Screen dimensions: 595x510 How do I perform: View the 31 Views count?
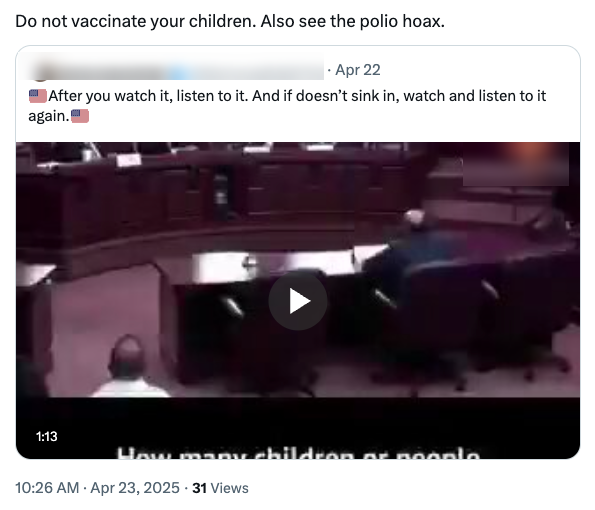coord(220,488)
